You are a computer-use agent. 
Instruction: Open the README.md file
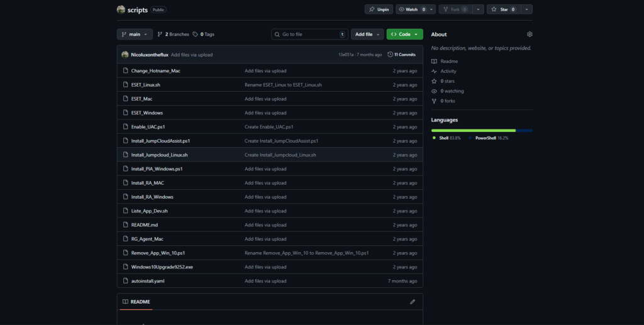tap(145, 225)
